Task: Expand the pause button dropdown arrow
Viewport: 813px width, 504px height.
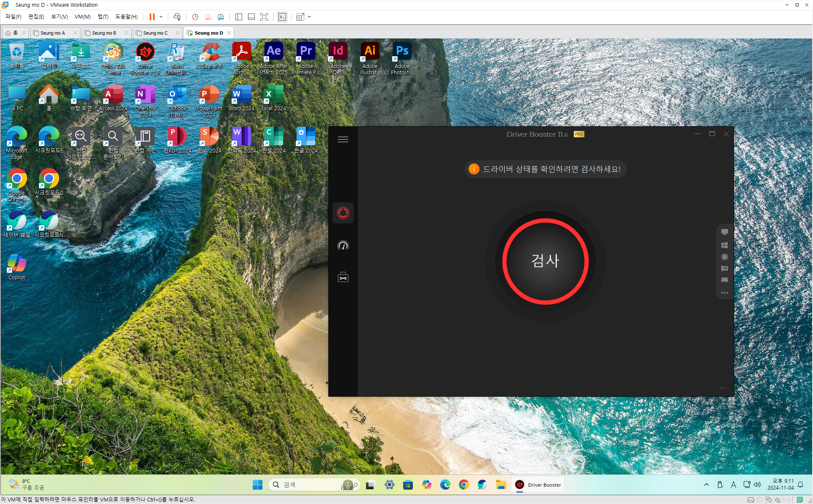Action: (161, 17)
